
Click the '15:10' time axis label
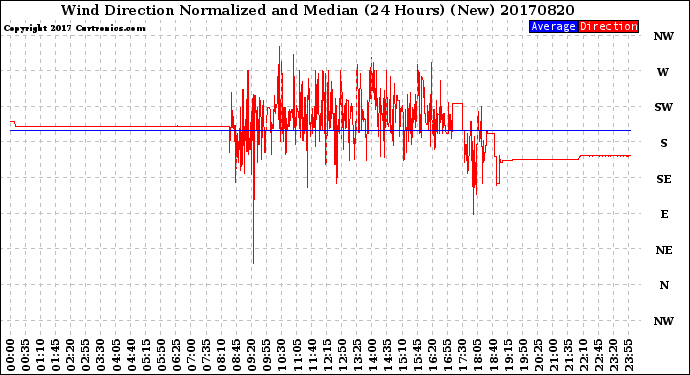403,355
